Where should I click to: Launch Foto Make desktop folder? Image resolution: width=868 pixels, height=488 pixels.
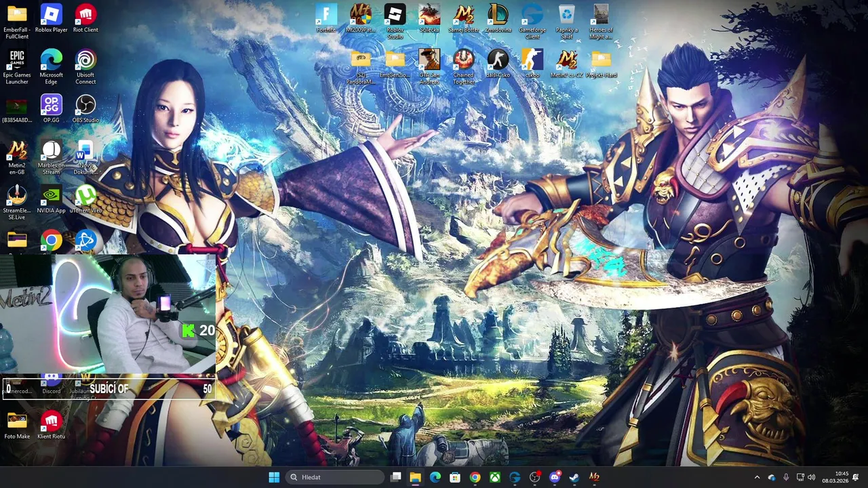click(x=17, y=425)
